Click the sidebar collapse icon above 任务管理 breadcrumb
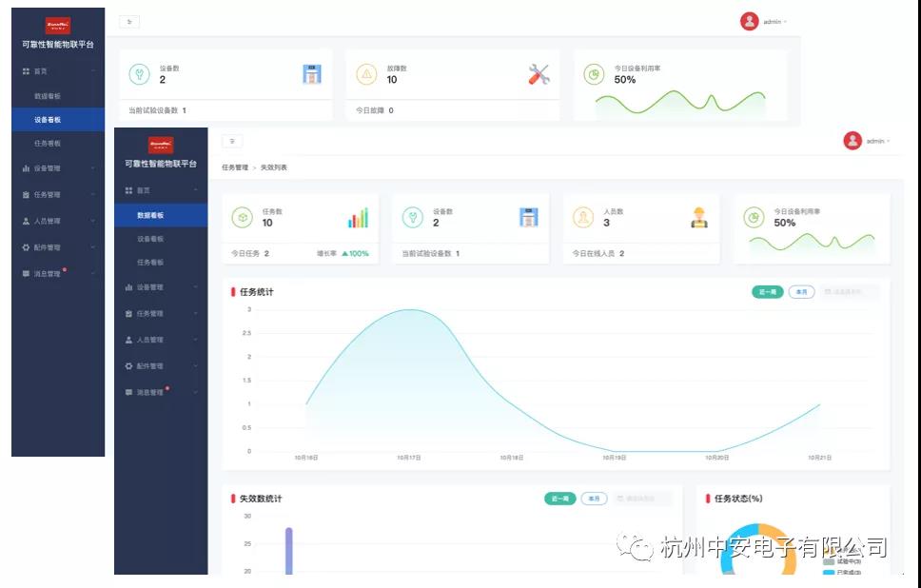Viewport: 921px width, 588px height. (x=232, y=141)
